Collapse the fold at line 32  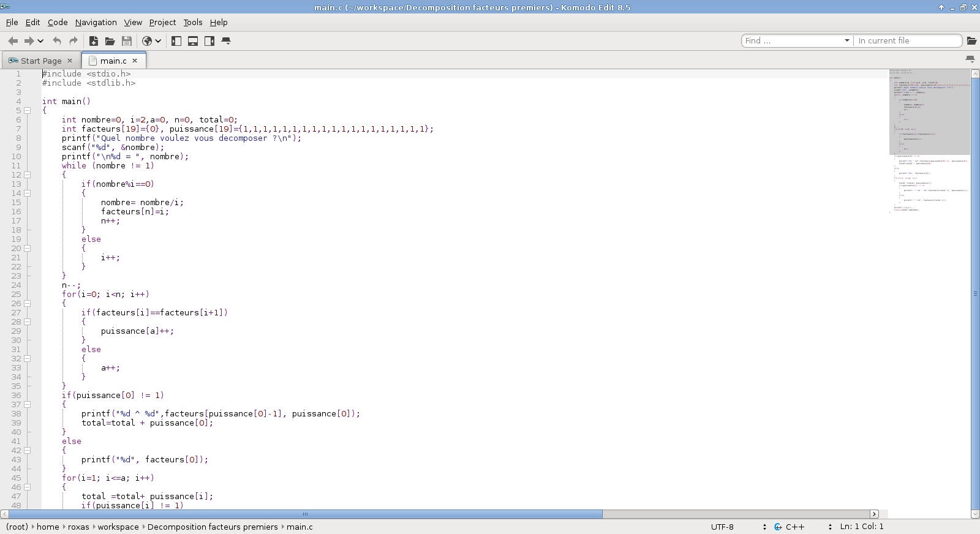pos(28,358)
